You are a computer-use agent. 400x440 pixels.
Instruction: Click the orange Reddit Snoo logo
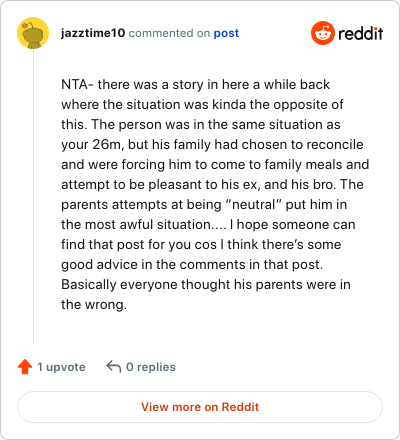[322, 33]
